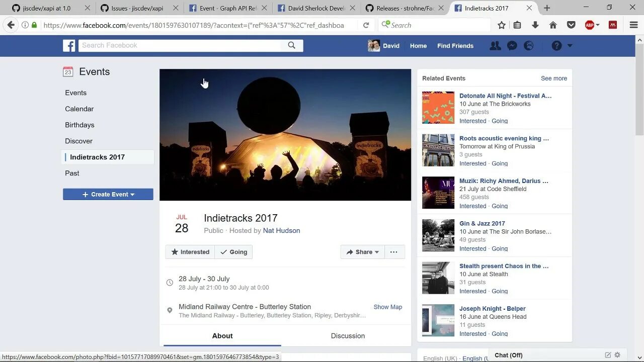Open the new chat message compose icon
644x362 pixels.
tap(608, 355)
